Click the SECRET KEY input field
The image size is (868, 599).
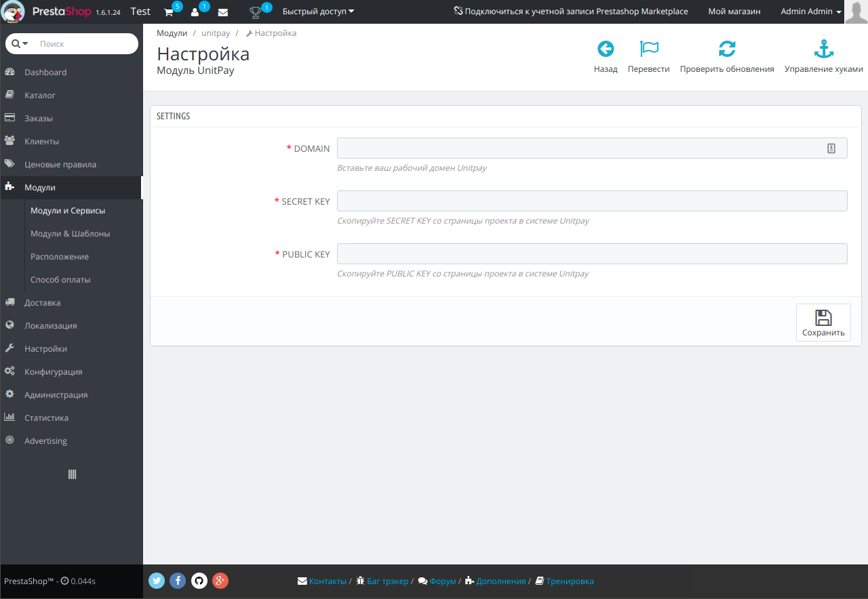coord(591,201)
